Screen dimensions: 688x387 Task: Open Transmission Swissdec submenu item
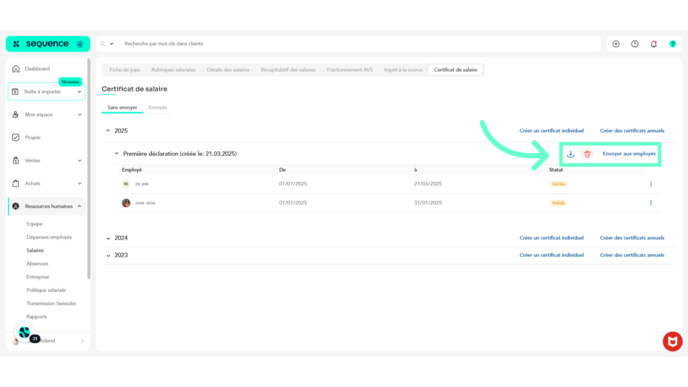51,303
